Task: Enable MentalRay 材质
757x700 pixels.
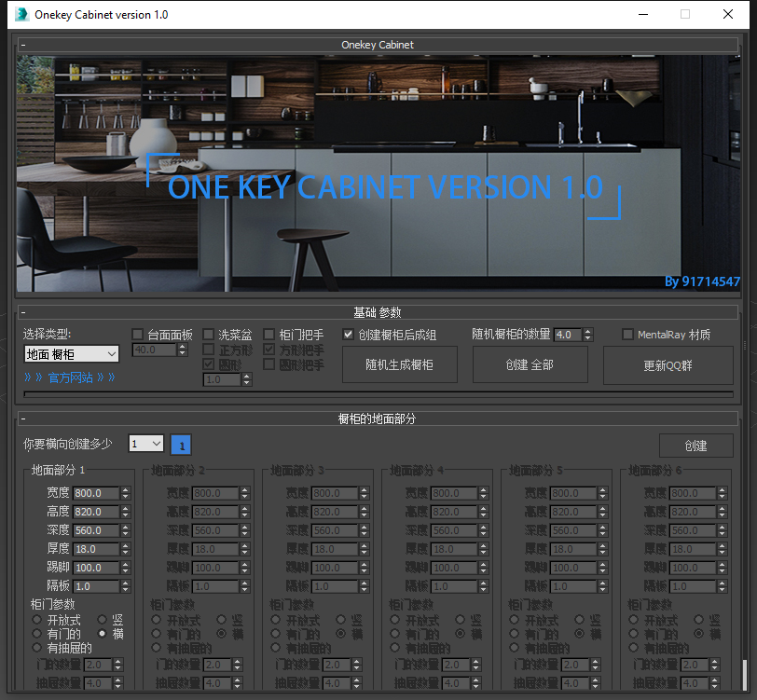Action: point(627,334)
